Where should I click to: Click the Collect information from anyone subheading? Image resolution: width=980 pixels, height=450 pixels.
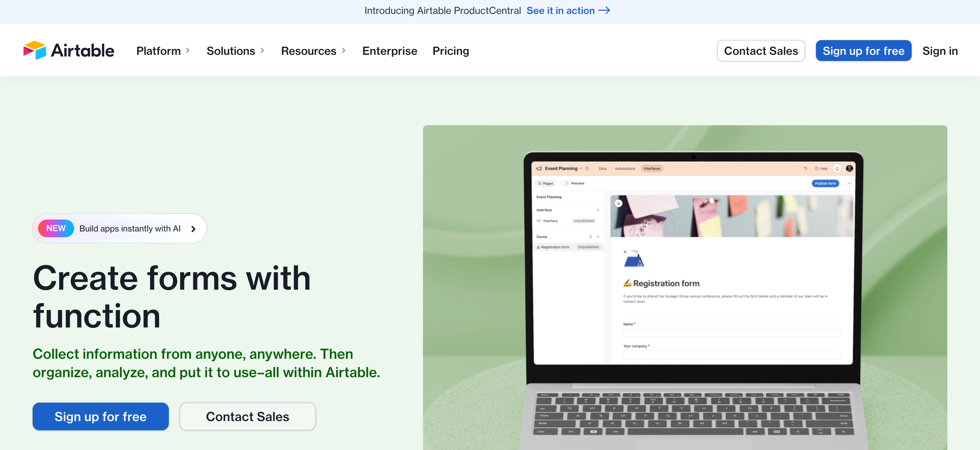pyautogui.click(x=206, y=363)
